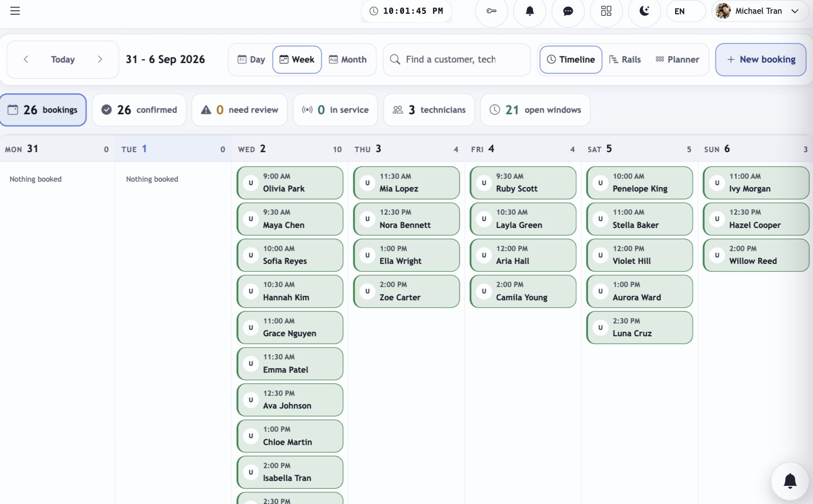Switch to Month view
Image resolution: width=813 pixels, height=504 pixels.
(348, 59)
